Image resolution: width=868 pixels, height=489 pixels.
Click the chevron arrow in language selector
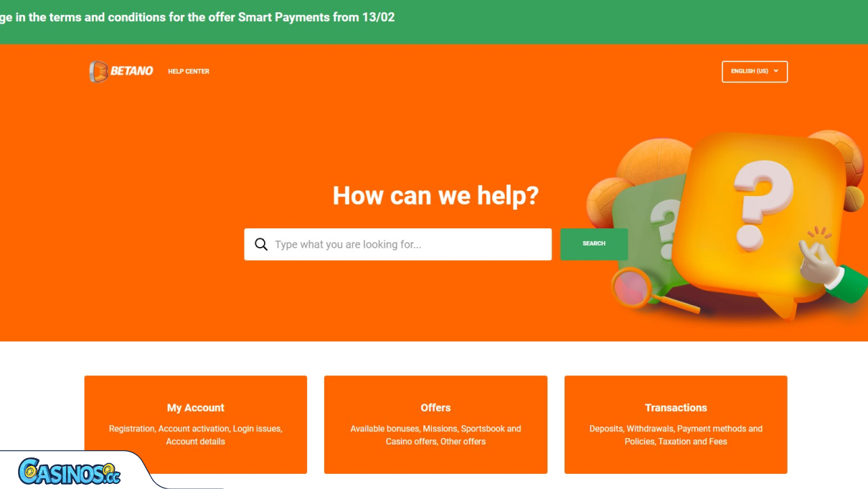(x=776, y=71)
